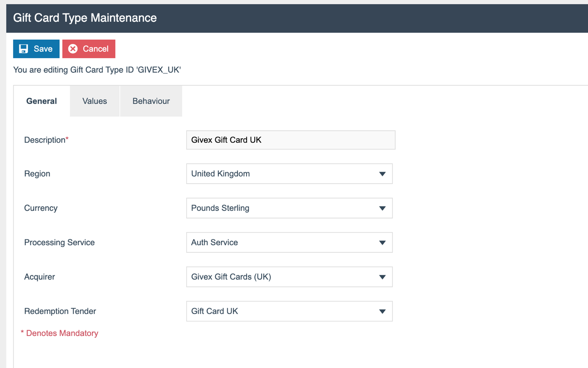Open the Acquirer selection list

tap(289, 277)
